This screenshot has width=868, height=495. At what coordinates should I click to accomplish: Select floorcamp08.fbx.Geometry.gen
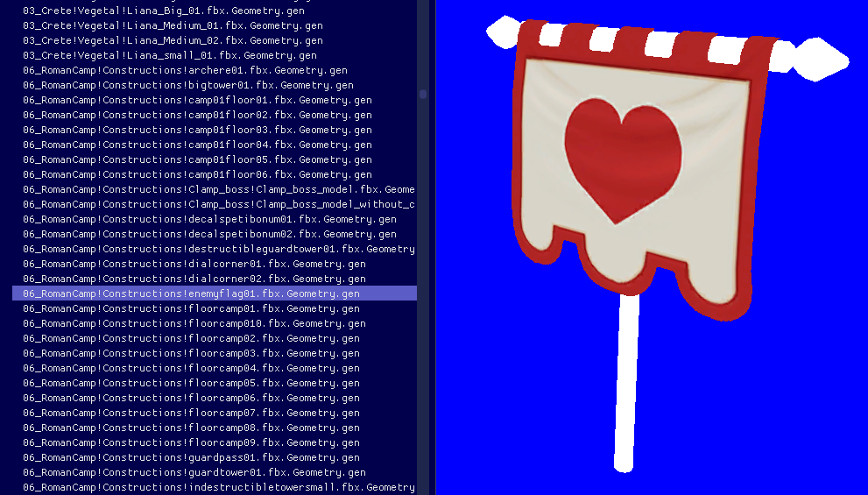[215, 428]
